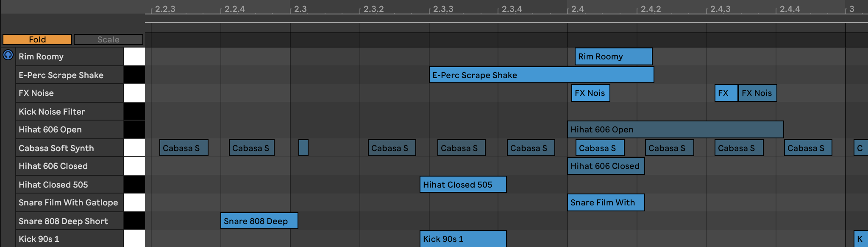Image resolution: width=868 pixels, height=247 pixels.
Task: Select the Hihat Closed 505 note
Action: [463, 185]
